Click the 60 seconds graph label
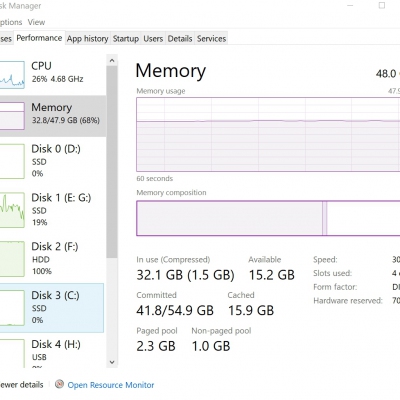 pyautogui.click(x=155, y=179)
